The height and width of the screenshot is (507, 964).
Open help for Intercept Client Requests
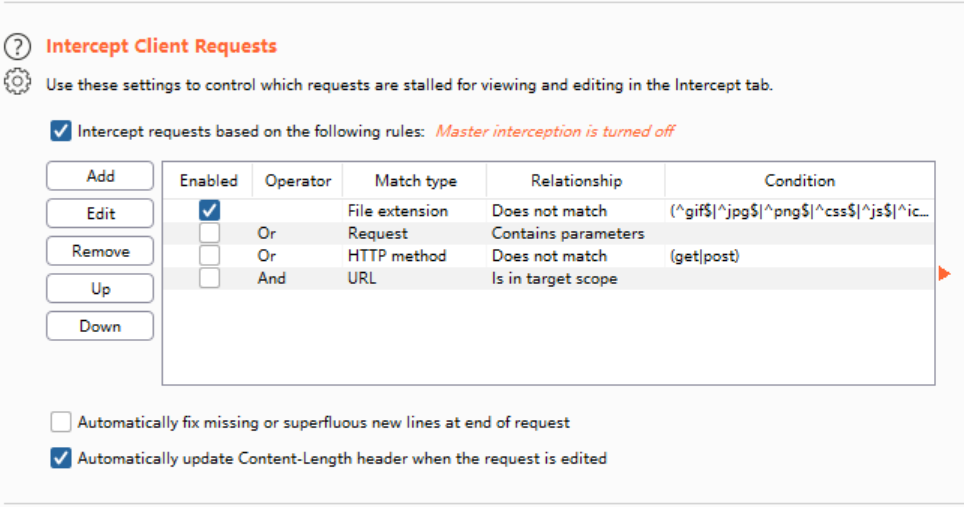(x=17, y=46)
